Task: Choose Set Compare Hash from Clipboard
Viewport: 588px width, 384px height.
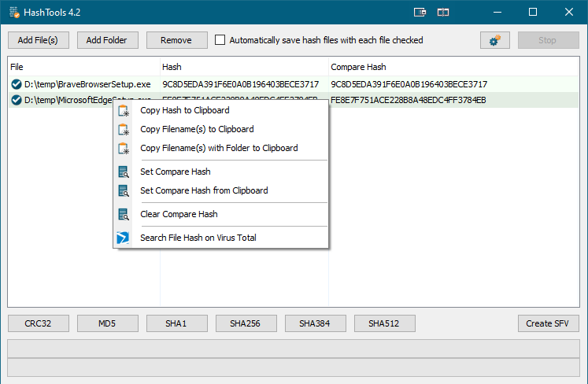Action: [203, 190]
